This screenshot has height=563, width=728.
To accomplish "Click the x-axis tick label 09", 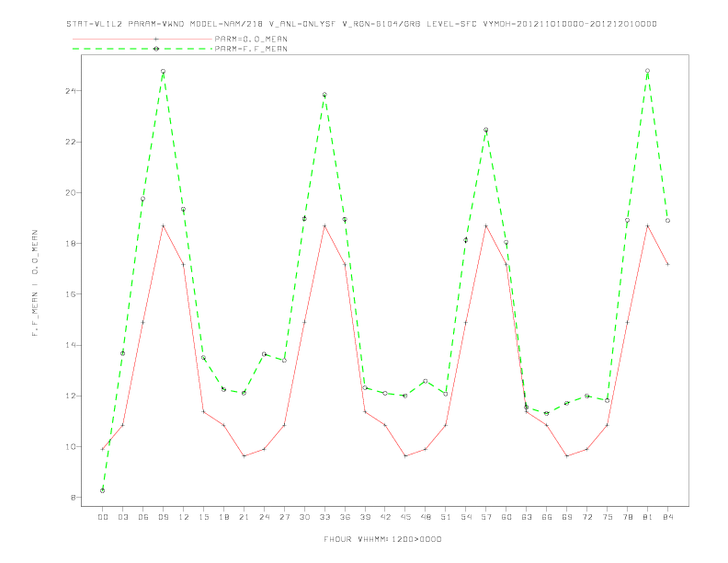I will point(163,517).
